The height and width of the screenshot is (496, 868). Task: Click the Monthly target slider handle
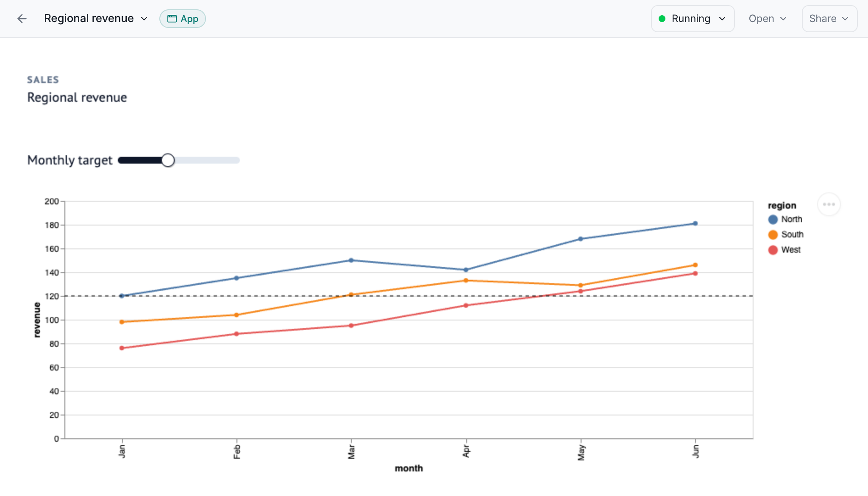pos(168,160)
